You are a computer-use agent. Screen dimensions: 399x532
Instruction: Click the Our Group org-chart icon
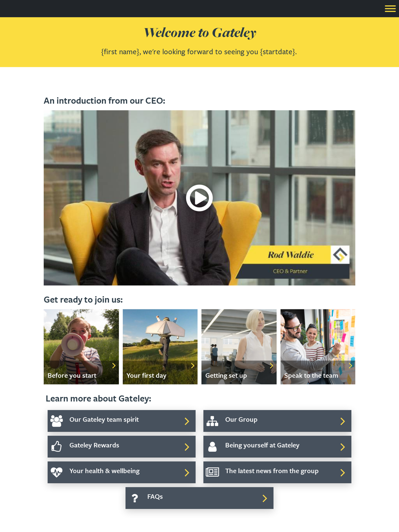[x=212, y=421]
